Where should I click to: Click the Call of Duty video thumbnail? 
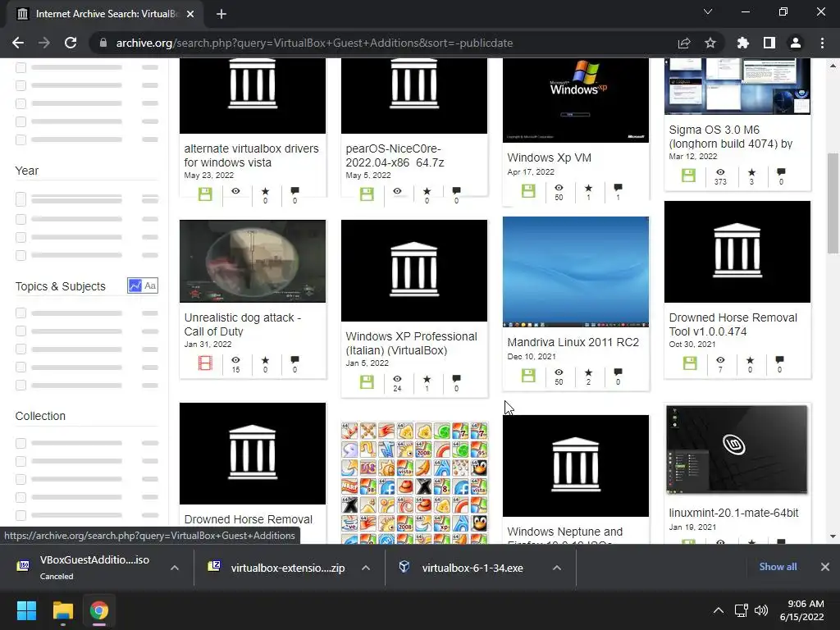pos(253,261)
